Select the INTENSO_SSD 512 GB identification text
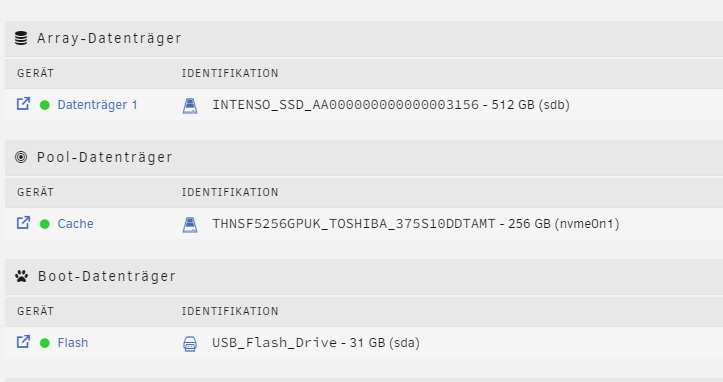 [x=391, y=105]
